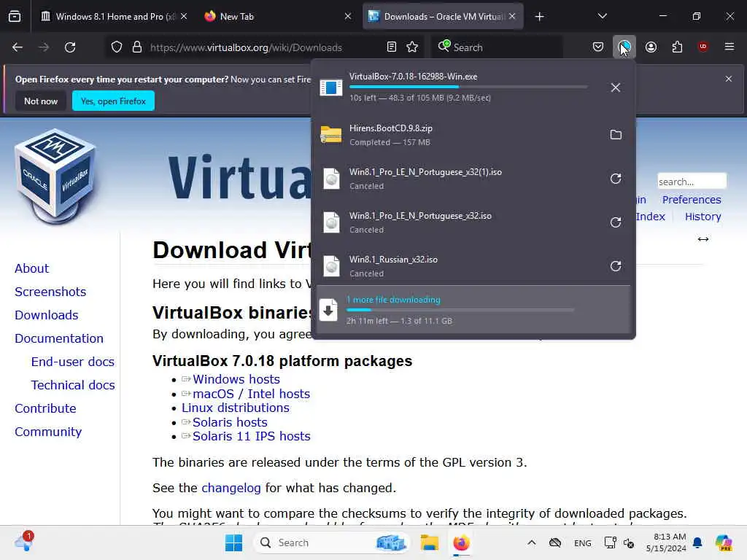Open the changelog link

pyautogui.click(x=231, y=488)
